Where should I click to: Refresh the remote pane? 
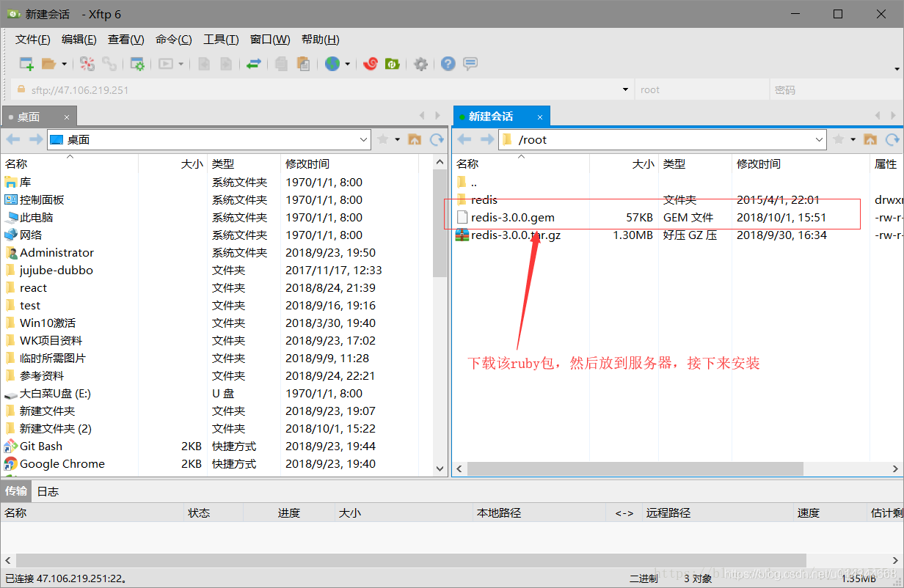[x=892, y=139]
